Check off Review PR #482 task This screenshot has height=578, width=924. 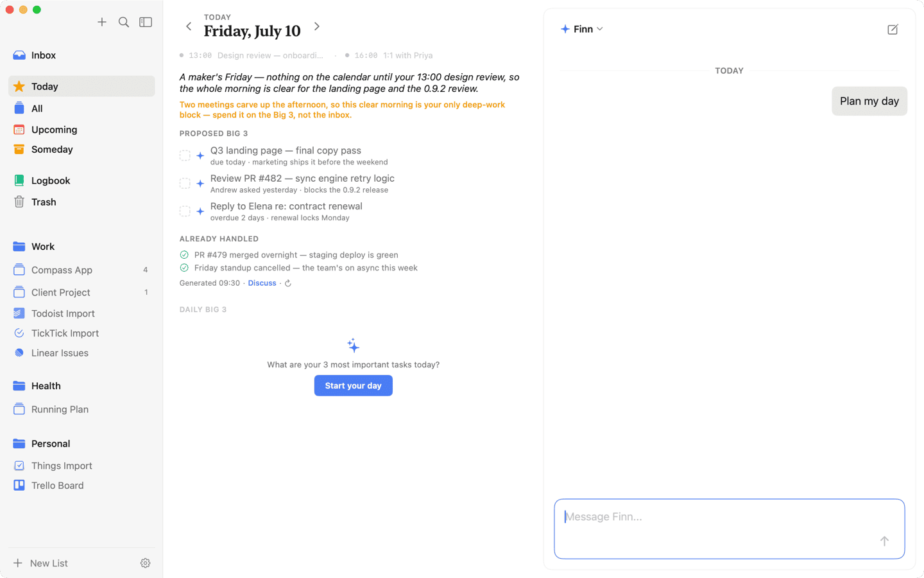pyautogui.click(x=185, y=184)
